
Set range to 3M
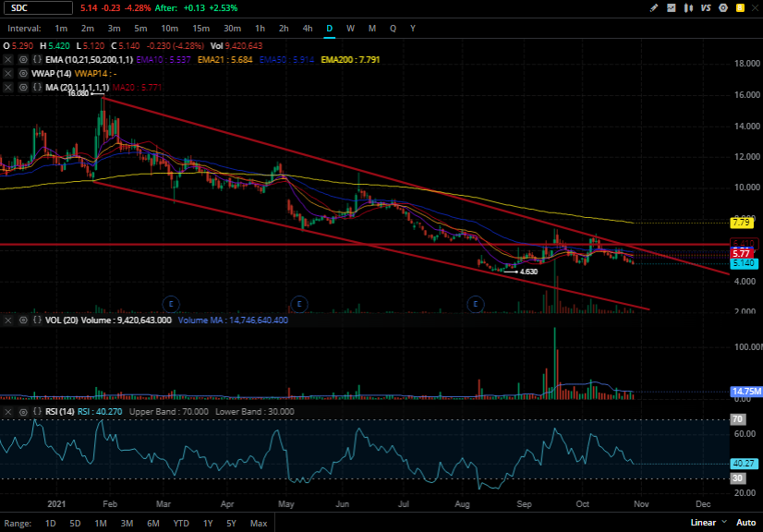click(x=127, y=524)
